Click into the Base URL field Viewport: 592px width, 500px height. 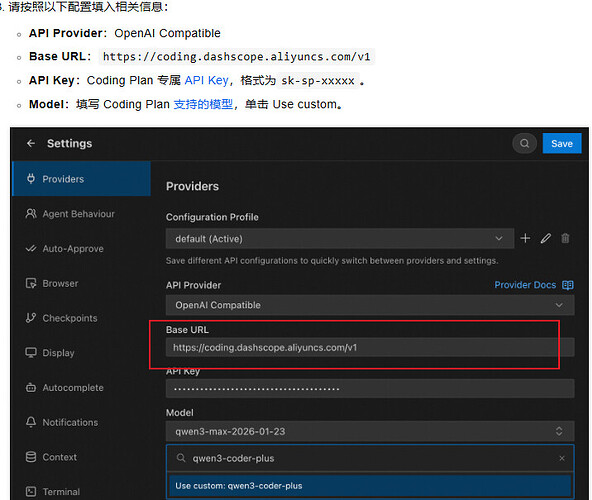point(370,347)
